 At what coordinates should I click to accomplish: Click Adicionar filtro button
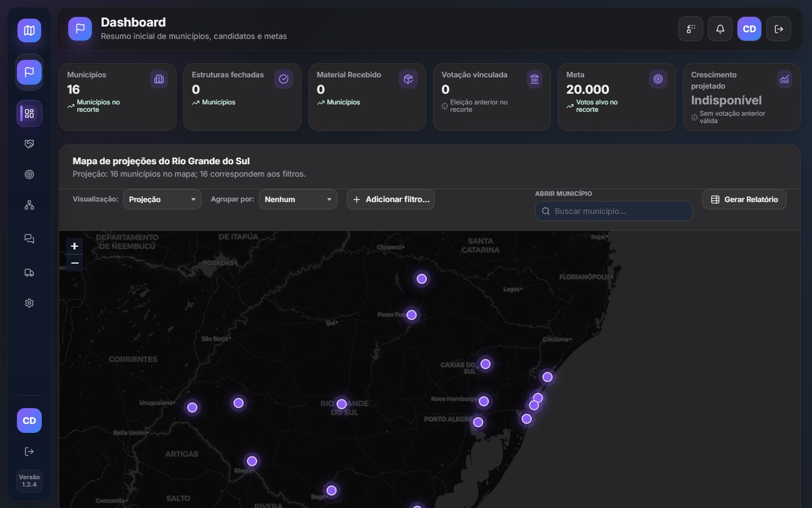point(391,199)
